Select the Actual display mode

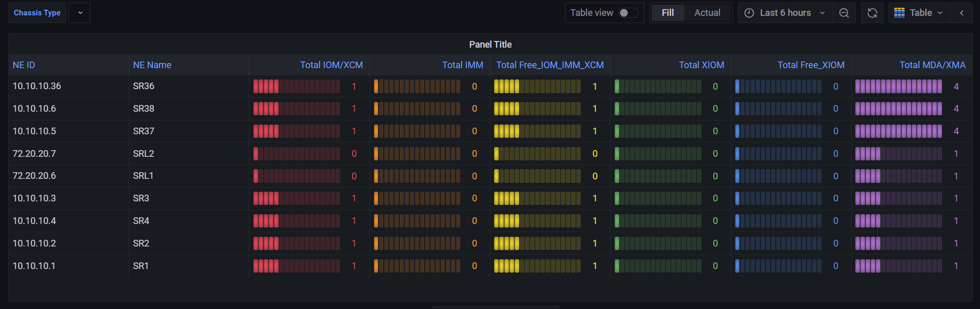707,13
